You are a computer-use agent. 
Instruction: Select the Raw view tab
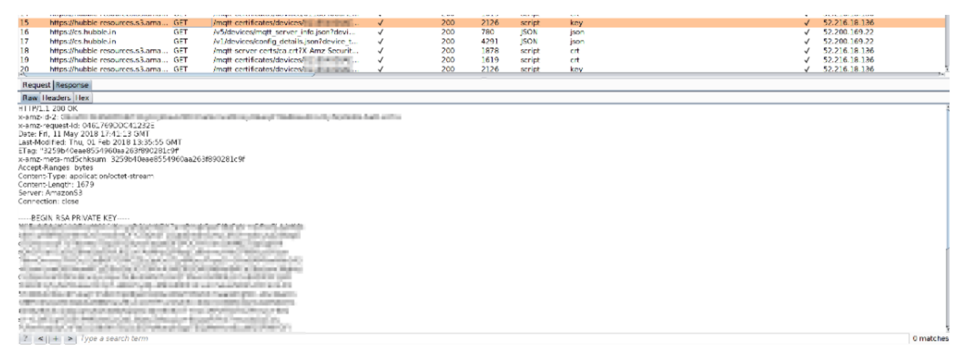click(30, 98)
